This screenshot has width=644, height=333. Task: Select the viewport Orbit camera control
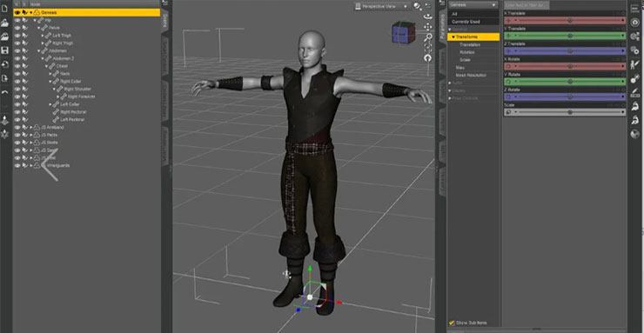pos(428,17)
